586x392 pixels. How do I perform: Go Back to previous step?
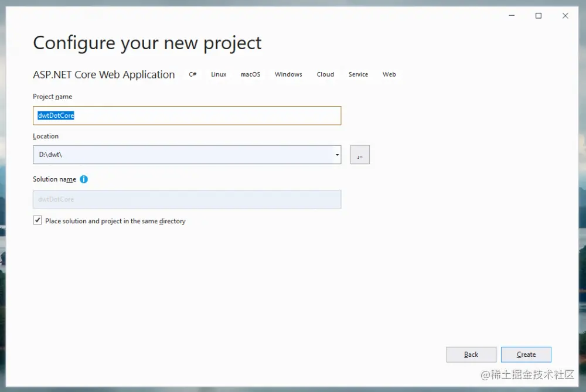(471, 354)
